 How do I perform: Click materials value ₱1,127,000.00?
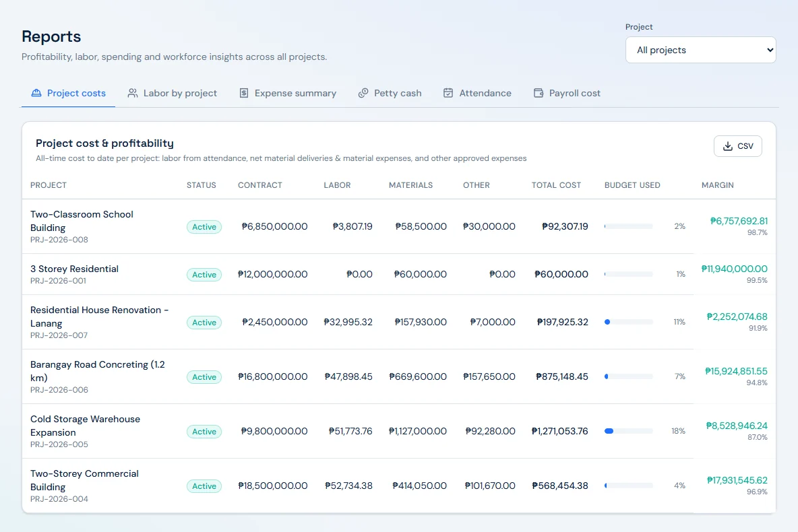coord(418,431)
